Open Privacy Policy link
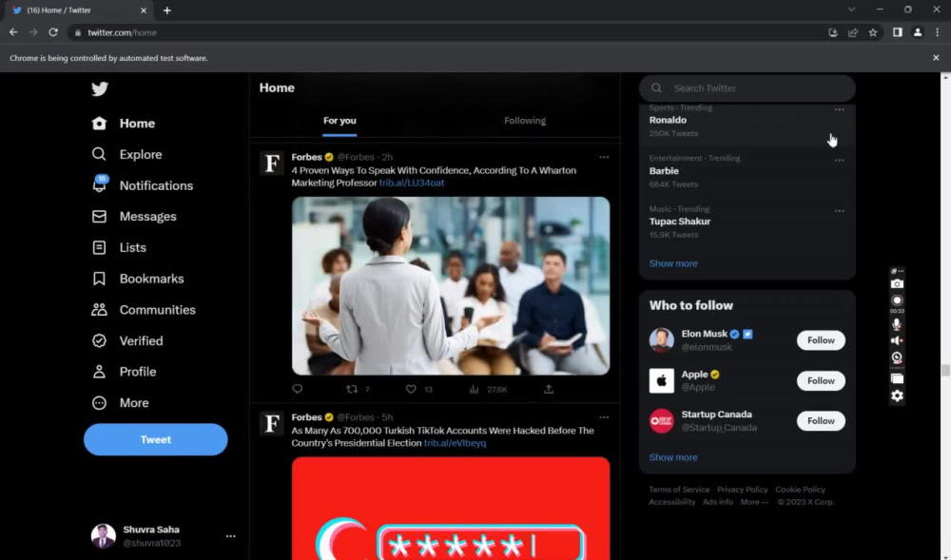 click(x=743, y=490)
